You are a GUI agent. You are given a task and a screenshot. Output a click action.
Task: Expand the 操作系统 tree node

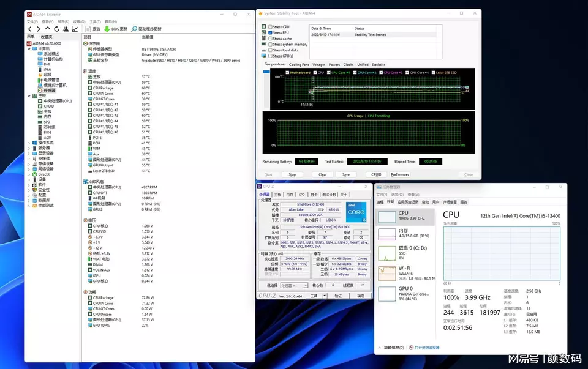pos(28,143)
